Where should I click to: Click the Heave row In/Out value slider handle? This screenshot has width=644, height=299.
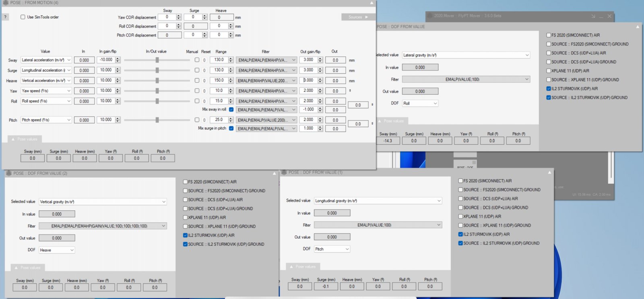point(157,81)
